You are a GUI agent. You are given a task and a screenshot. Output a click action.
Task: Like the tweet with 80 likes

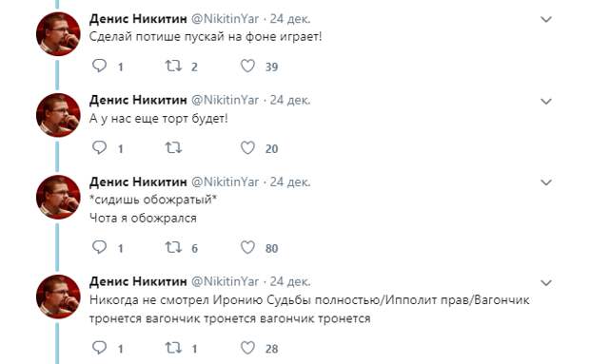[x=247, y=247]
